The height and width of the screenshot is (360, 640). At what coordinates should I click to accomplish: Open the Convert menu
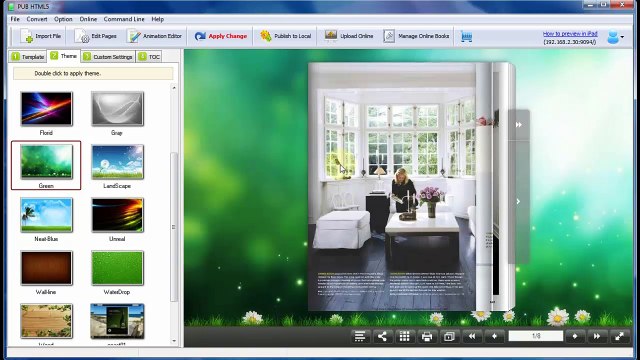[37, 19]
